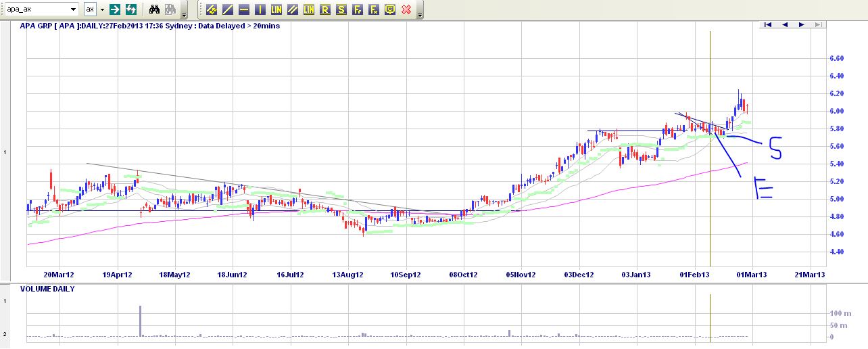Expand the apa_ax symbol dropdown arrow
This screenshot has height=349, width=868.
pos(73,9)
